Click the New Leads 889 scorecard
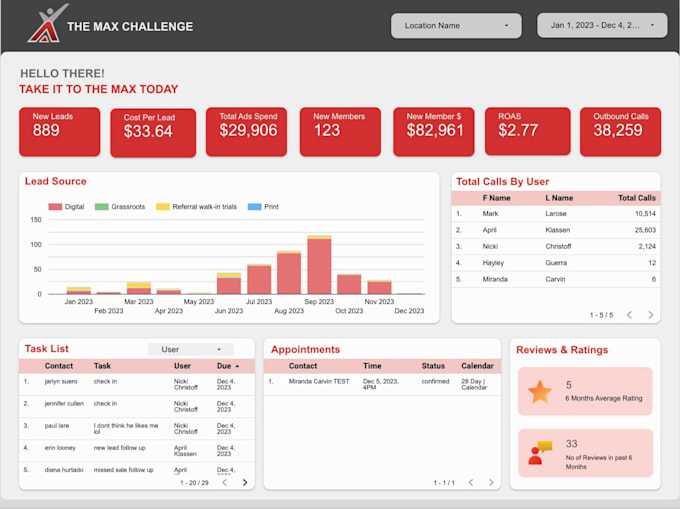The height and width of the screenshot is (509, 680). 59,132
